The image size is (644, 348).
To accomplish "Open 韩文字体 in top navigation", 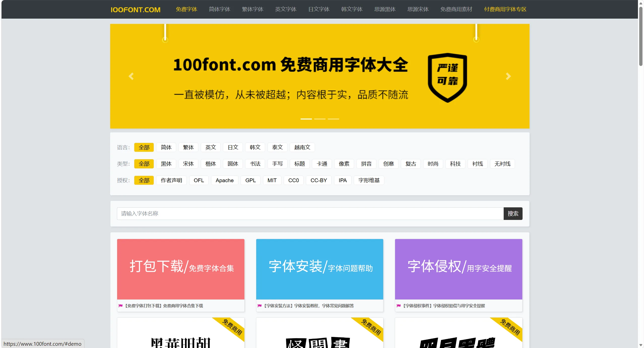I will point(352,9).
